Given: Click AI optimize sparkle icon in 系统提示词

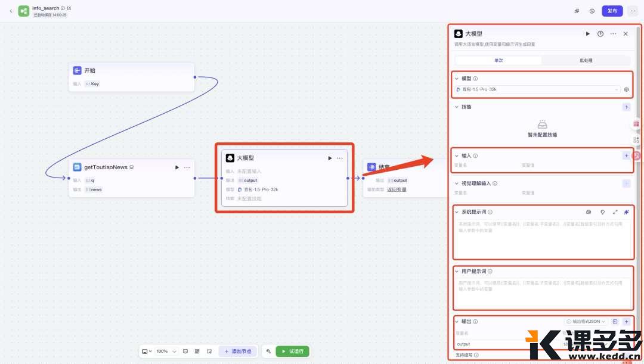Looking at the screenshot, I should click(x=626, y=211).
